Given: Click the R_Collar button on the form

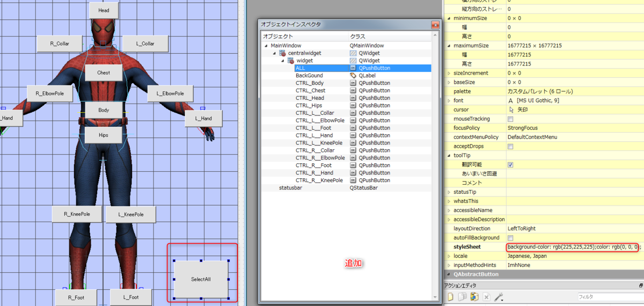Looking at the screenshot, I should [60, 43].
